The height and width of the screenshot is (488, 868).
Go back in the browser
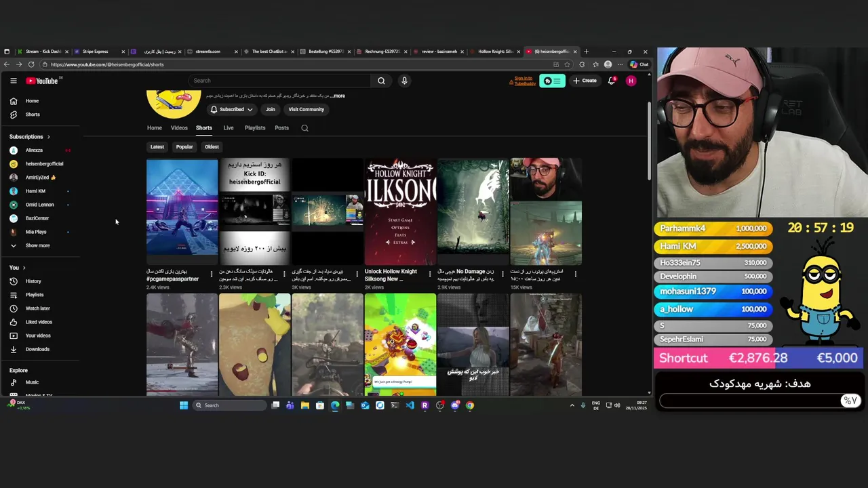tap(7, 64)
